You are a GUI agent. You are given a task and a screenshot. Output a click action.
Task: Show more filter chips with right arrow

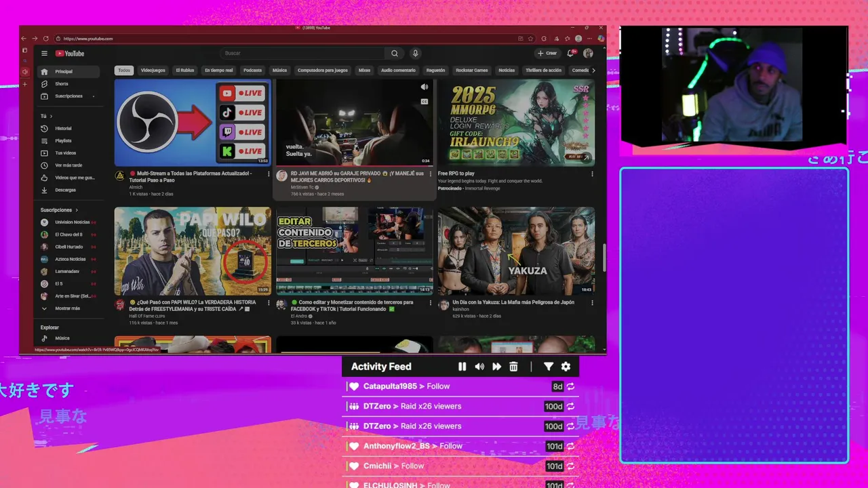(x=593, y=70)
